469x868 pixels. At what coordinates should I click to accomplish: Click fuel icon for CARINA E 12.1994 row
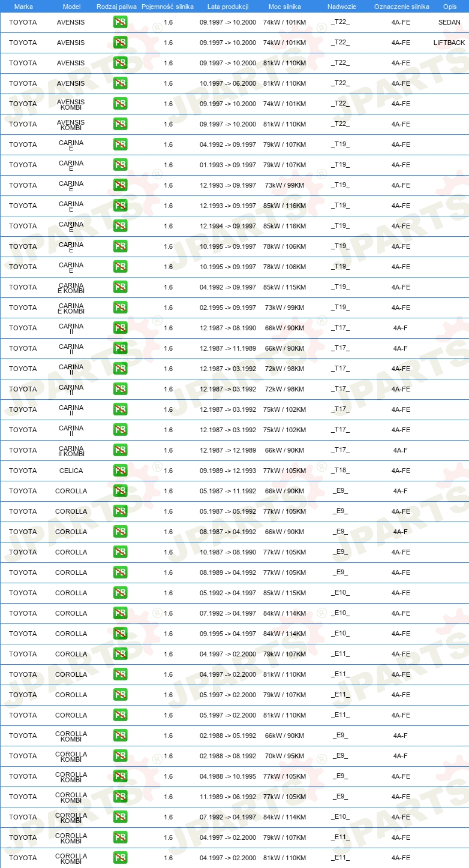120,226
